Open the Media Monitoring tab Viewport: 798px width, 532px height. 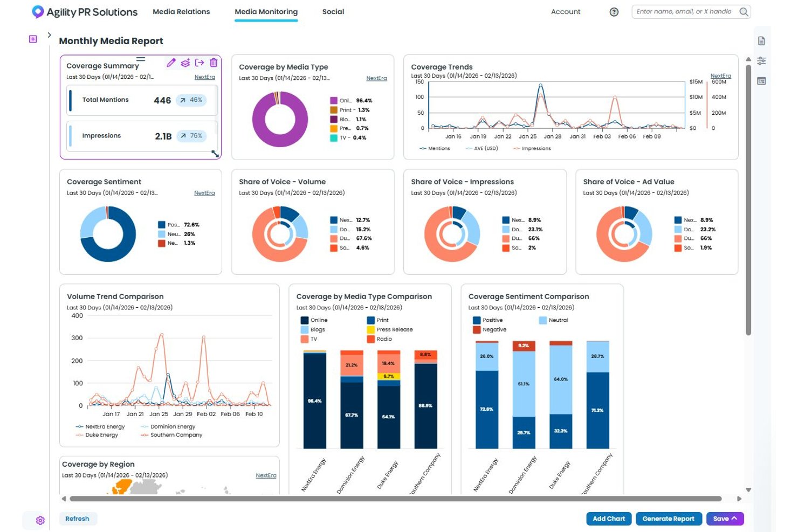coord(266,12)
